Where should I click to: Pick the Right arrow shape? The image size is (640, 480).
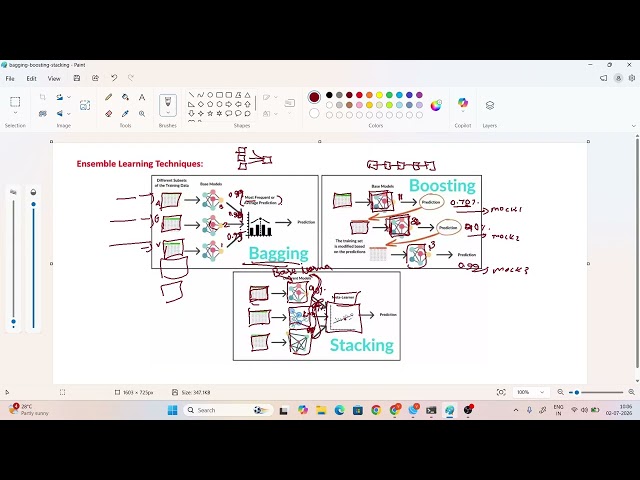coord(229,104)
